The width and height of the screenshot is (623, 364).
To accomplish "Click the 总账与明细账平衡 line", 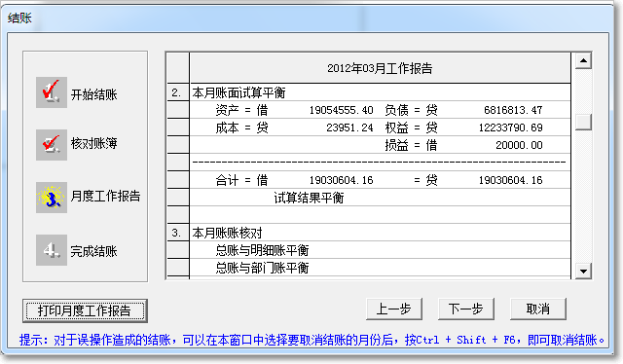I will pyautogui.click(x=262, y=250).
